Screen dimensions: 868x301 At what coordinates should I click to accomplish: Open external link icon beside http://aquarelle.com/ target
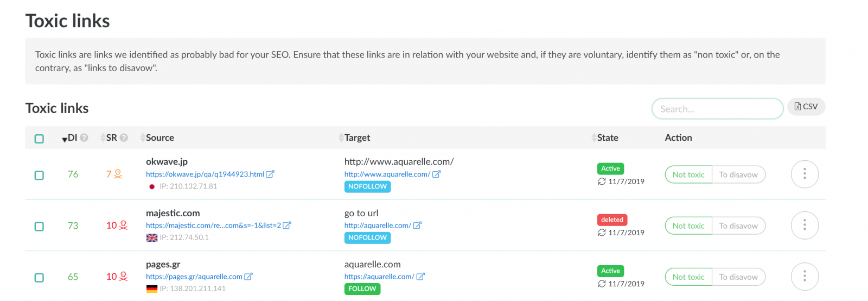[x=418, y=225]
